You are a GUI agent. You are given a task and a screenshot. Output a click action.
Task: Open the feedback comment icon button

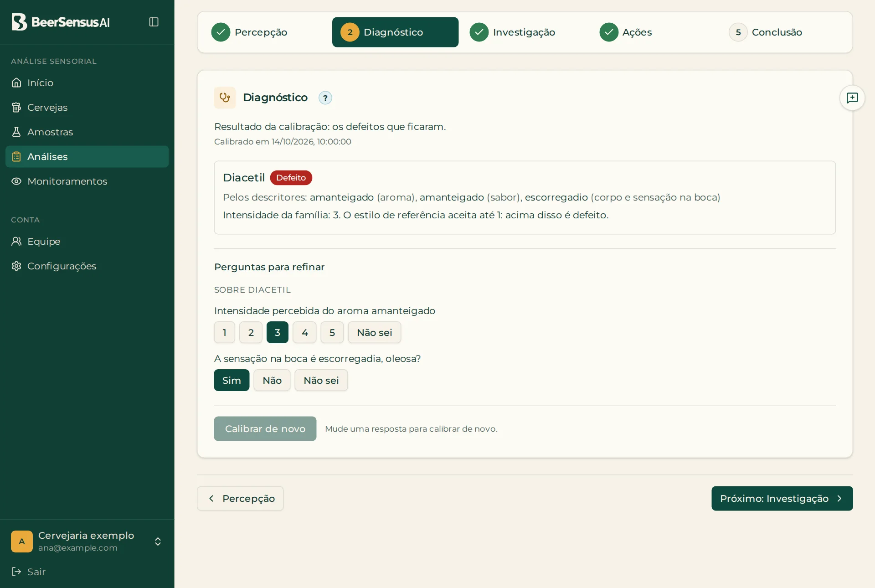(x=852, y=98)
